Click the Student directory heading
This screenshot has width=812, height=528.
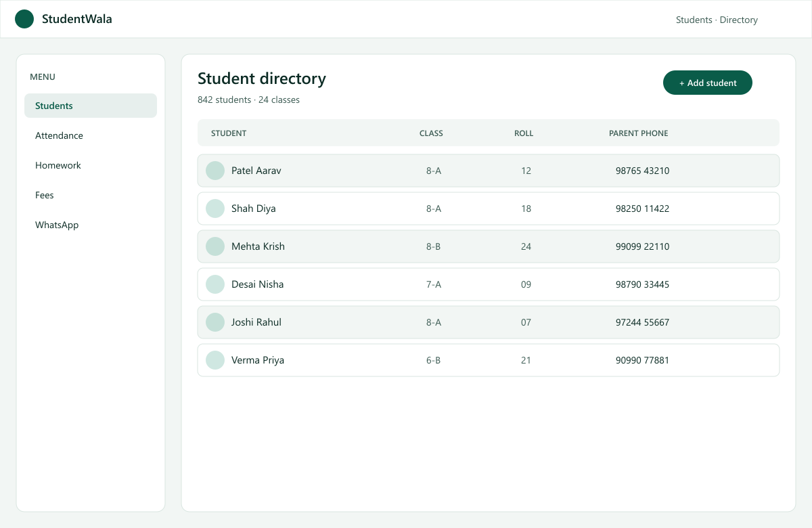tap(262, 79)
